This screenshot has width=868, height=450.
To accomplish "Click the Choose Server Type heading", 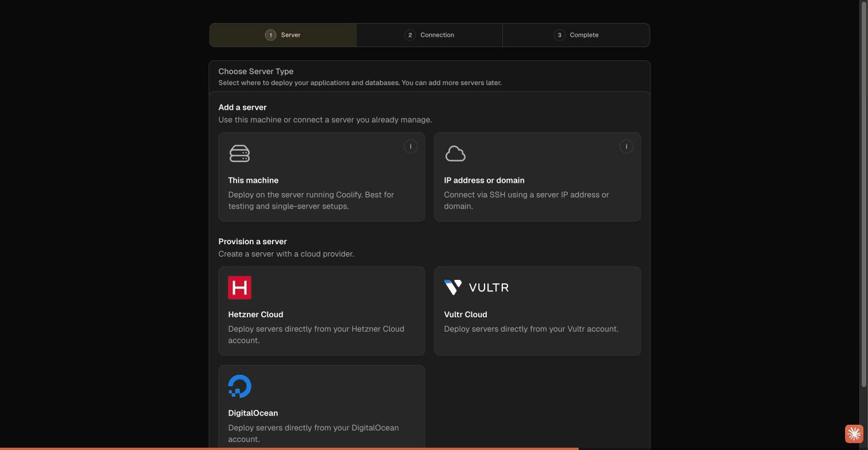I will pyautogui.click(x=256, y=71).
